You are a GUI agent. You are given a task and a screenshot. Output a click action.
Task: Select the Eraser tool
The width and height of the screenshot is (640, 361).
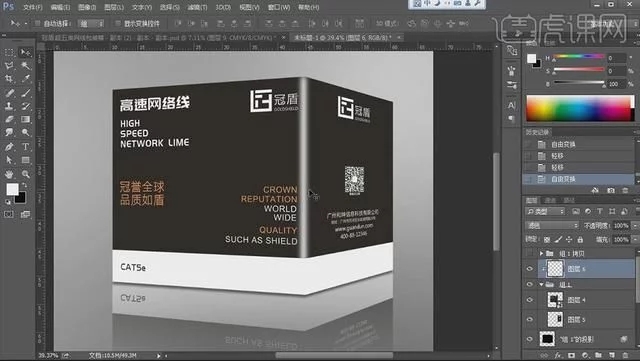(9, 119)
